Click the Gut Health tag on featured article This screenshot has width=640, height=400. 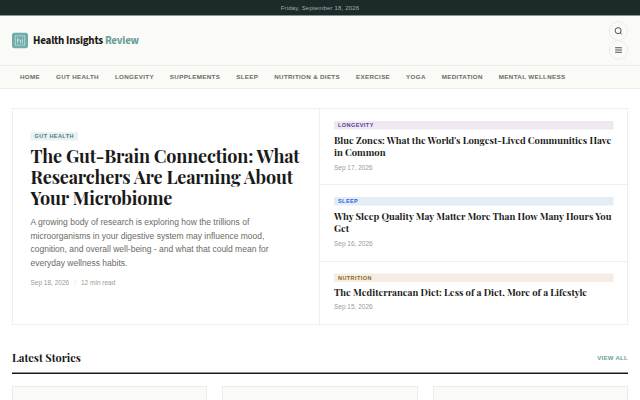click(x=54, y=136)
